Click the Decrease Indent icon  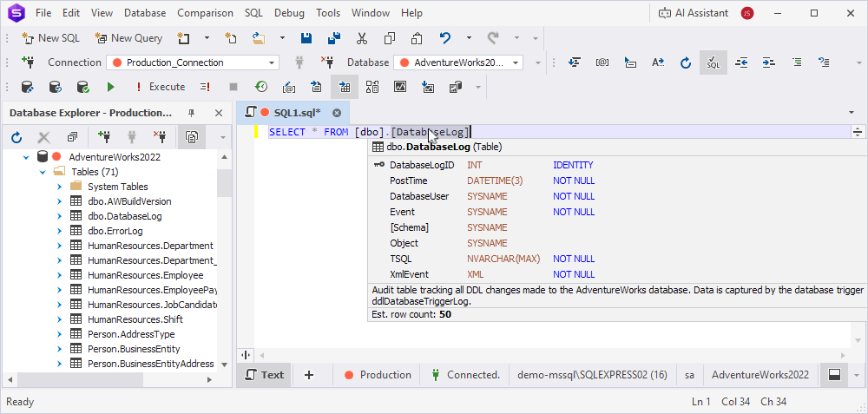coord(741,62)
